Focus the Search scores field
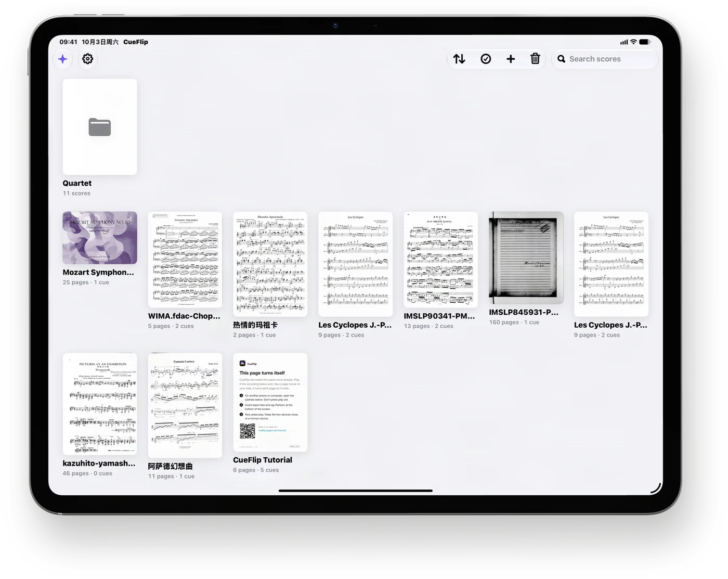Screen dimensions: 728x579 (x=605, y=59)
